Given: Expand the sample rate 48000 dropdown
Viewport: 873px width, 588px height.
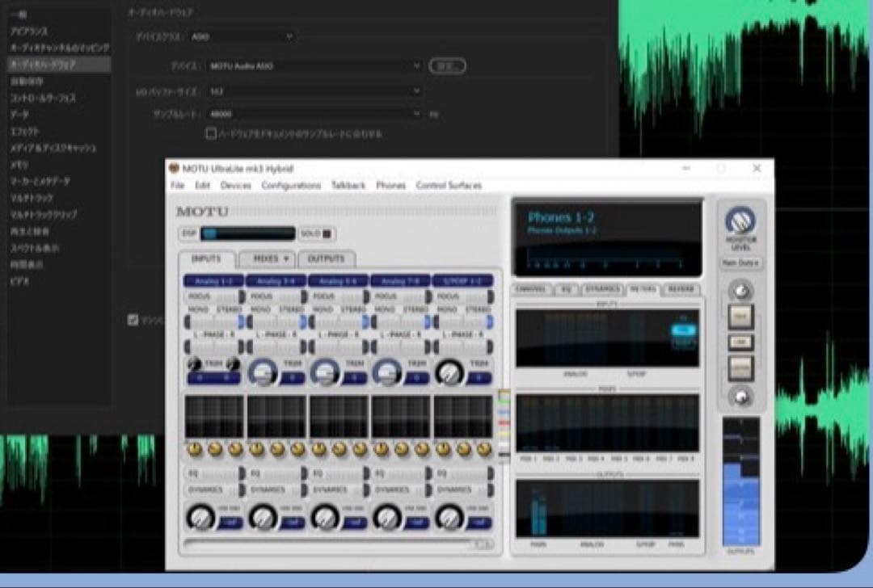Looking at the screenshot, I should 314,115.
